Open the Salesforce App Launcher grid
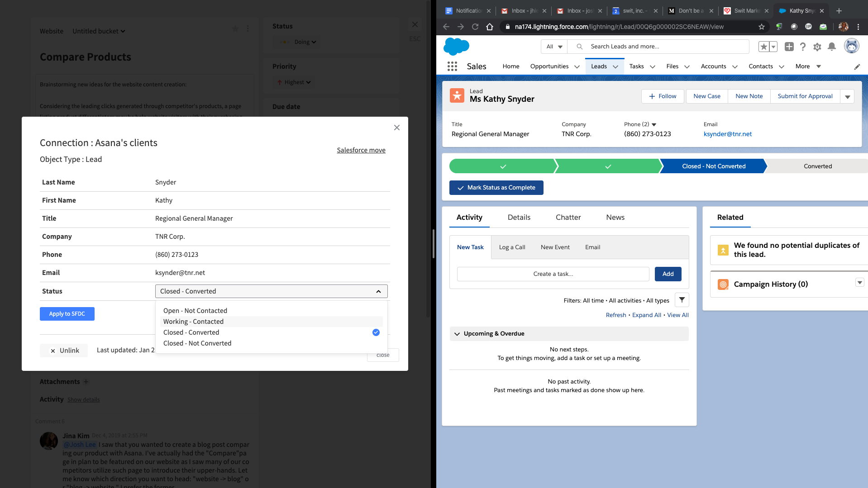868x488 pixels. coord(452,66)
